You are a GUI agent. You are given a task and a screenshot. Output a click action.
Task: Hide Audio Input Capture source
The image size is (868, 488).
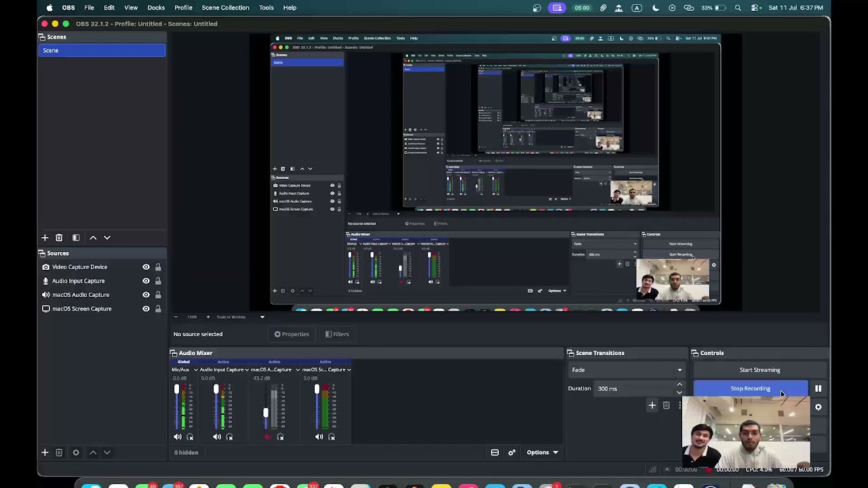click(x=146, y=281)
